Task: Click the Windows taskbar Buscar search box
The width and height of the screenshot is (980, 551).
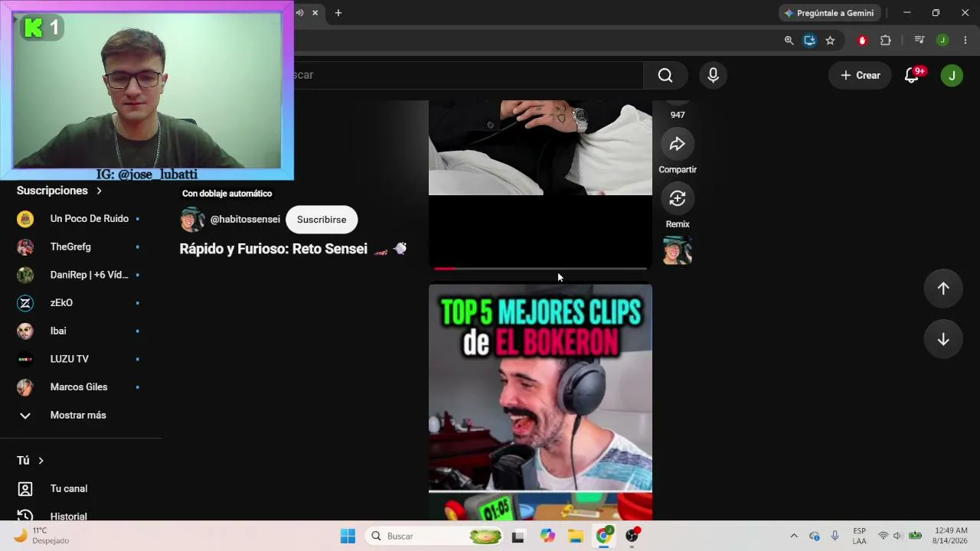Action: (x=435, y=536)
